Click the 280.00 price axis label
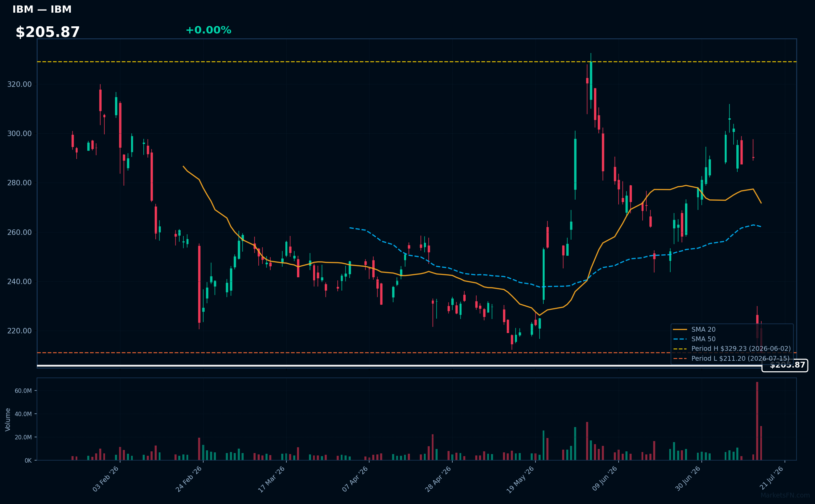815x504 pixels. (20, 183)
